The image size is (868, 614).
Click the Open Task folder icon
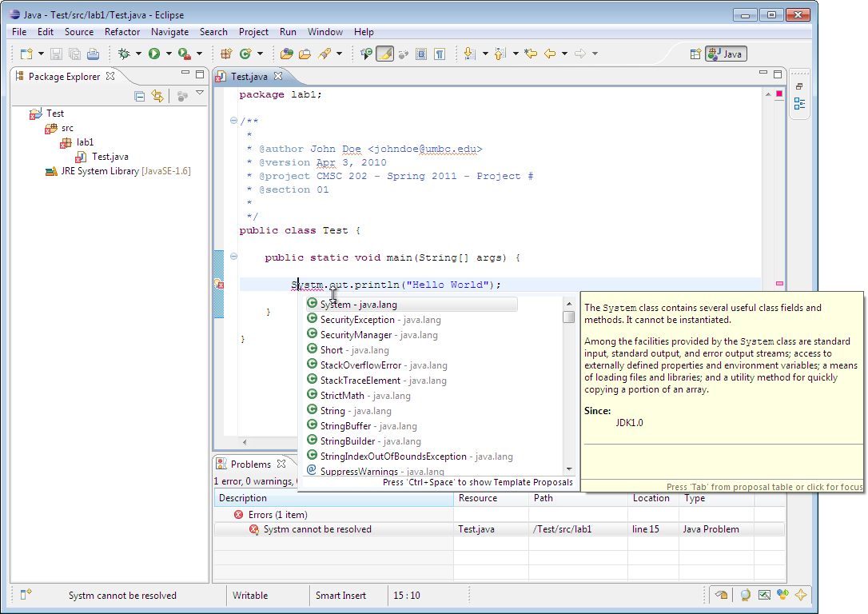click(x=305, y=54)
